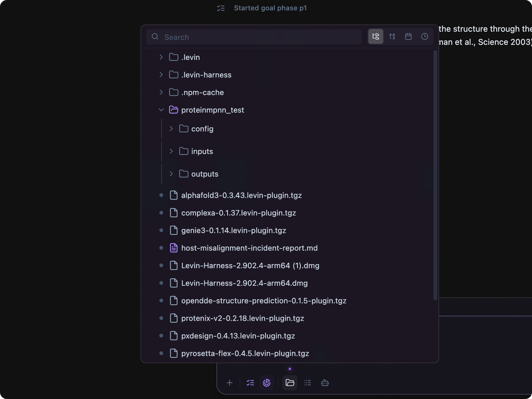Click the plus add button in bottom toolbar

click(230, 383)
